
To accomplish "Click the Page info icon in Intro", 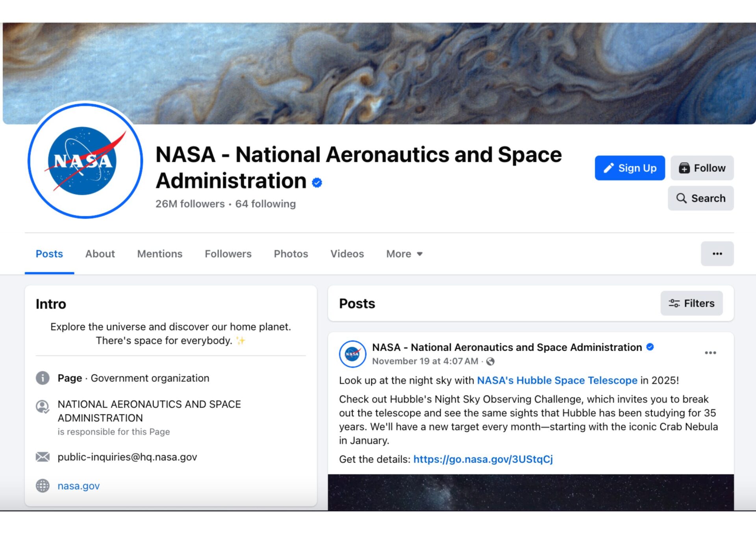I will pyautogui.click(x=43, y=378).
